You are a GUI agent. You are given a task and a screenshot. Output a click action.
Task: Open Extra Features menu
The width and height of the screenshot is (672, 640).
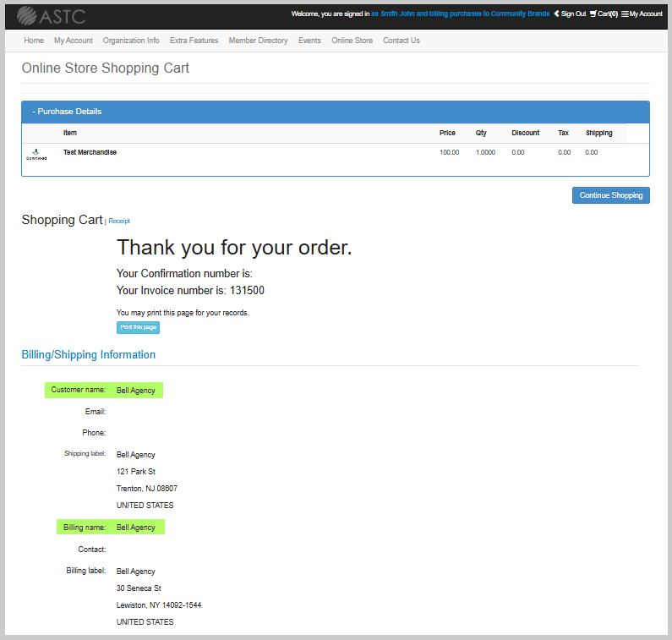[x=194, y=41]
